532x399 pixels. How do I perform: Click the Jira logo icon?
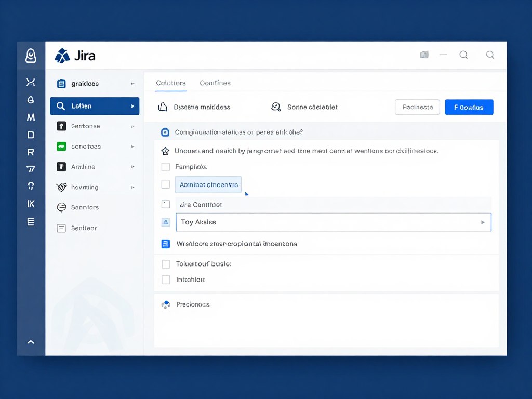[x=63, y=55]
